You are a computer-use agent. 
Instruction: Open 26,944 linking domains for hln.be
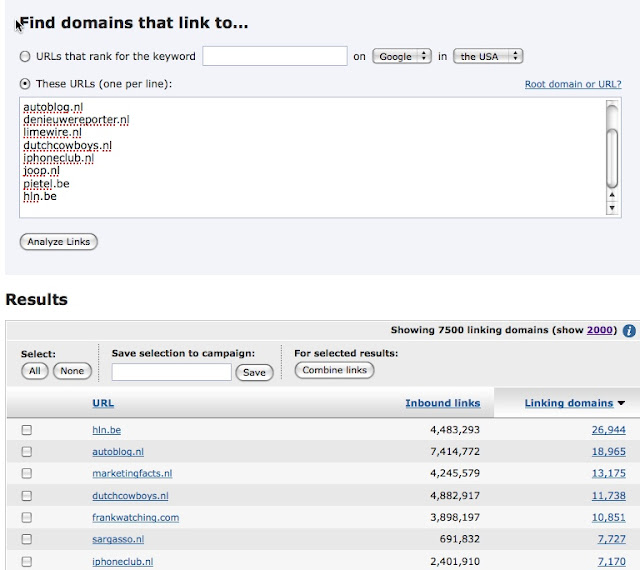point(609,430)
